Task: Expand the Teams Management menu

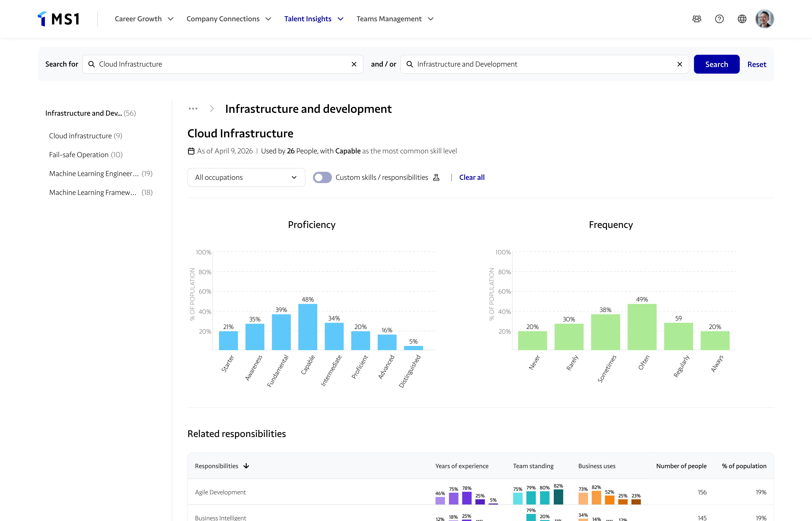Action: [395, 19]
